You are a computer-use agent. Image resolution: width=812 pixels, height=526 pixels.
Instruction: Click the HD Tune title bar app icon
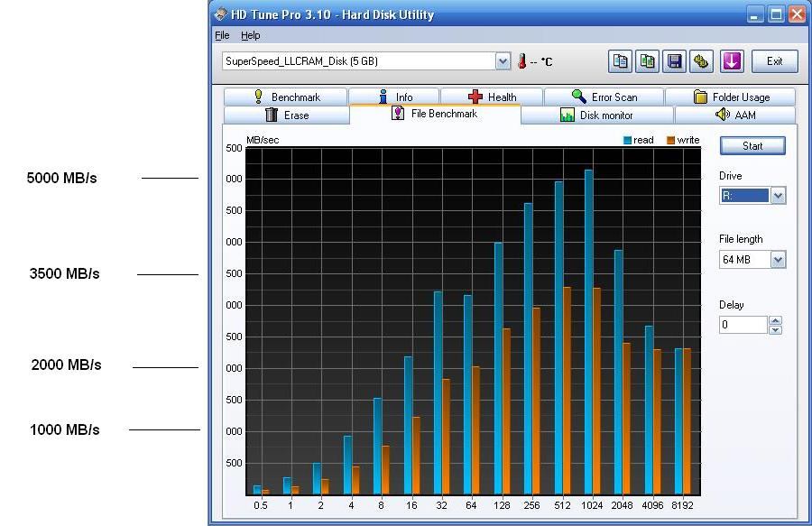click(x=221, y=14)
